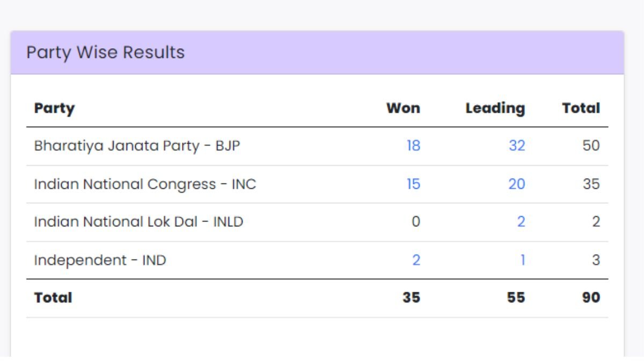Click the Party Wise Results header
Screen dimensions: 644x362
(x=105, y=53)
